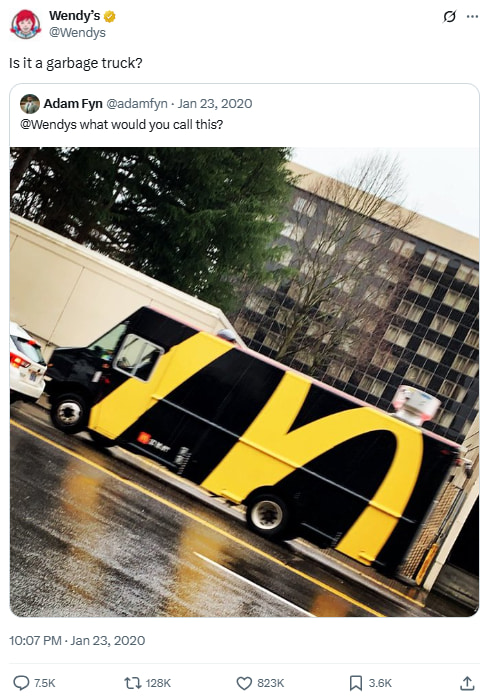Open the @Wendys handle link

point(77,33)
